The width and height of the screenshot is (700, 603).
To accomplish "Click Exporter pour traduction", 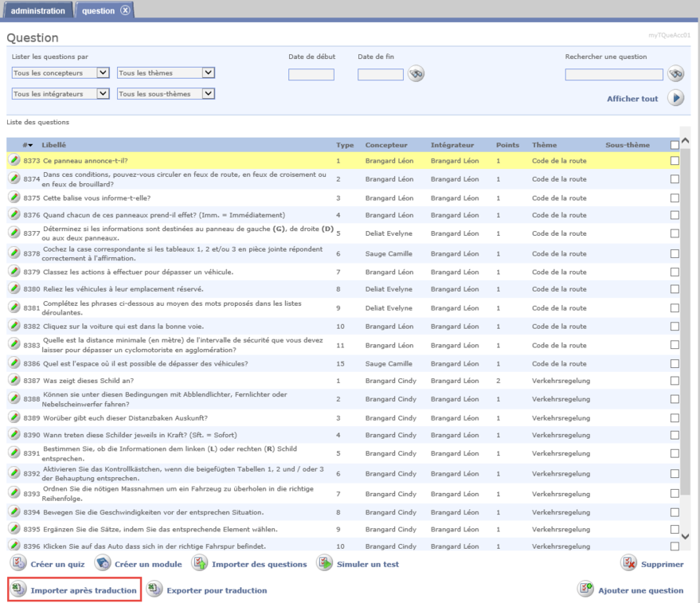I will point(217,590).
